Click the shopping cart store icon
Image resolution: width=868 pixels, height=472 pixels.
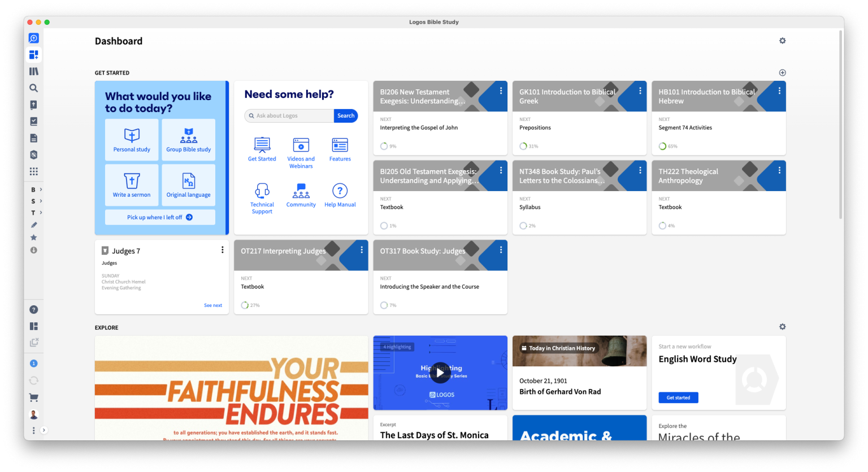33,397
